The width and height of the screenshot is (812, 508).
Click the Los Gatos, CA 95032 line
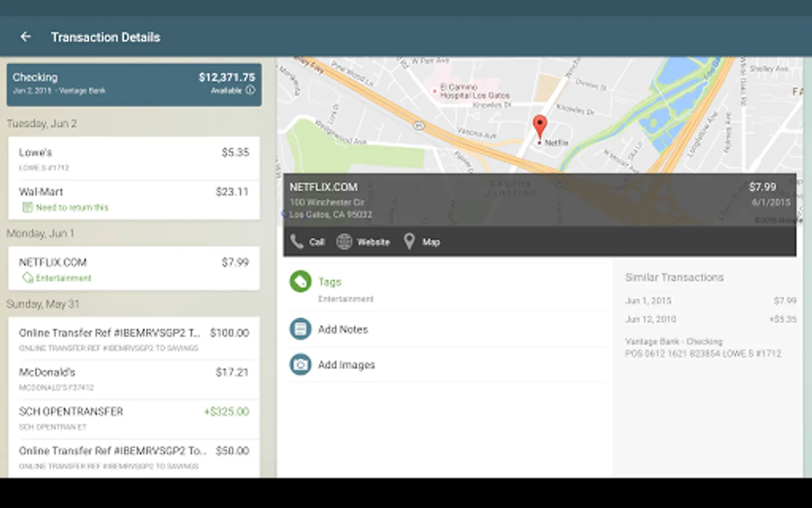(x=330, y=214)
